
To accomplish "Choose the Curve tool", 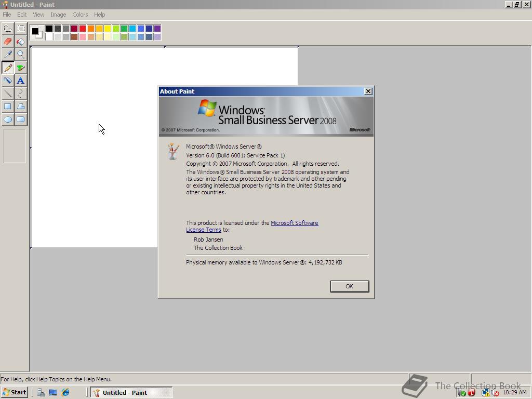I will (21, 94).
